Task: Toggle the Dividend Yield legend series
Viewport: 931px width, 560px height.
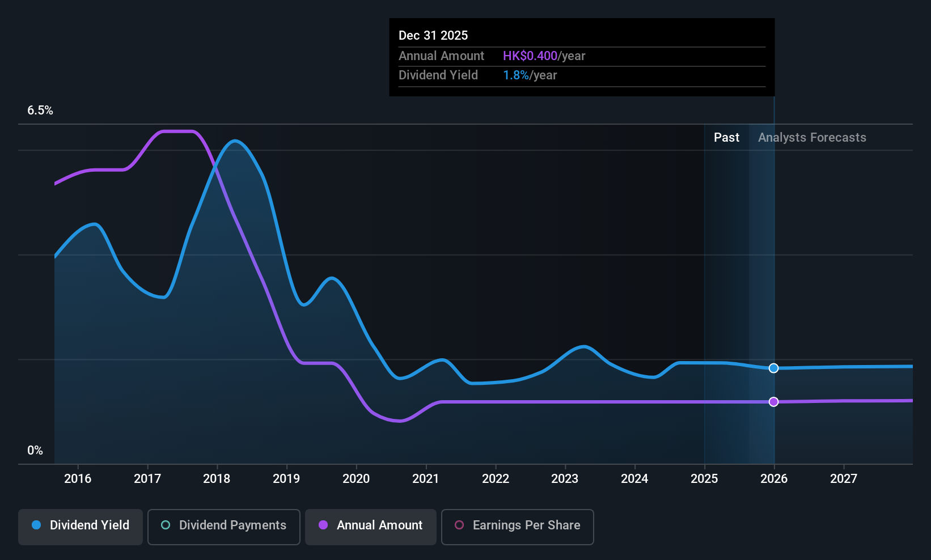Action: point(81,527)
